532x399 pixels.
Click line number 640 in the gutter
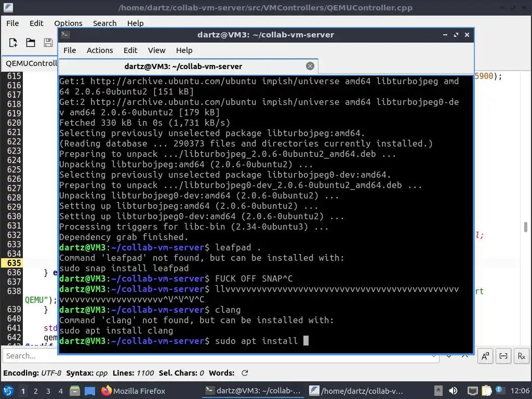[14, 319]
